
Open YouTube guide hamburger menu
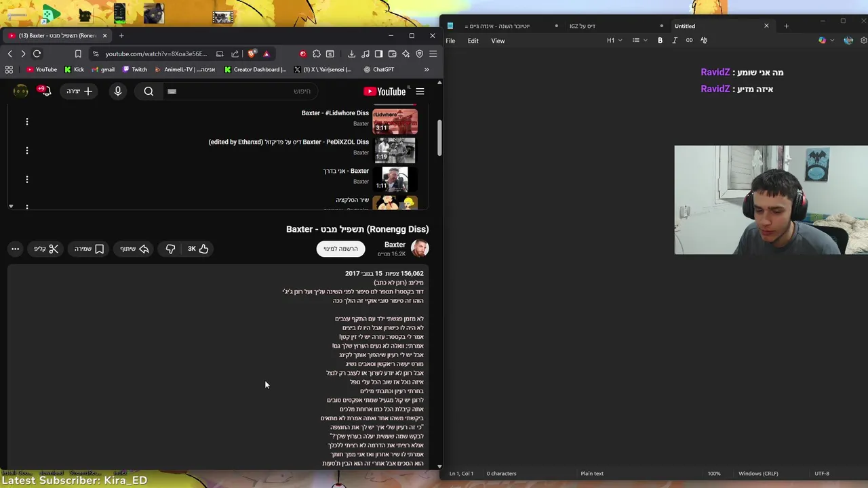[420, 91]
